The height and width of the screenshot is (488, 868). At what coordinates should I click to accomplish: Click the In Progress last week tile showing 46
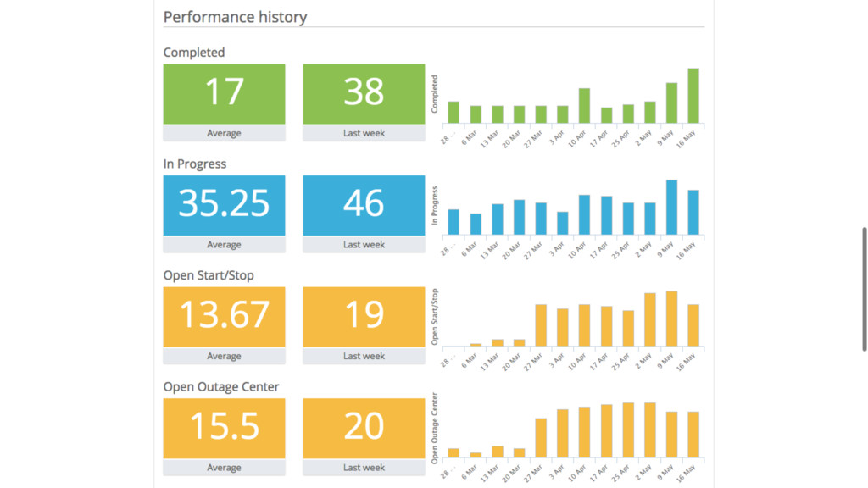click(x=364, y=205)
